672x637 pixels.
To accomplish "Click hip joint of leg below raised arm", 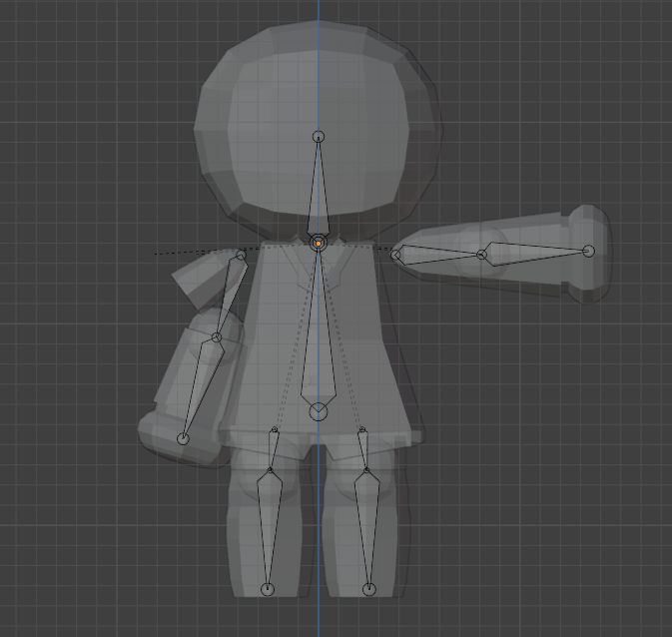I will coord(362,429).
